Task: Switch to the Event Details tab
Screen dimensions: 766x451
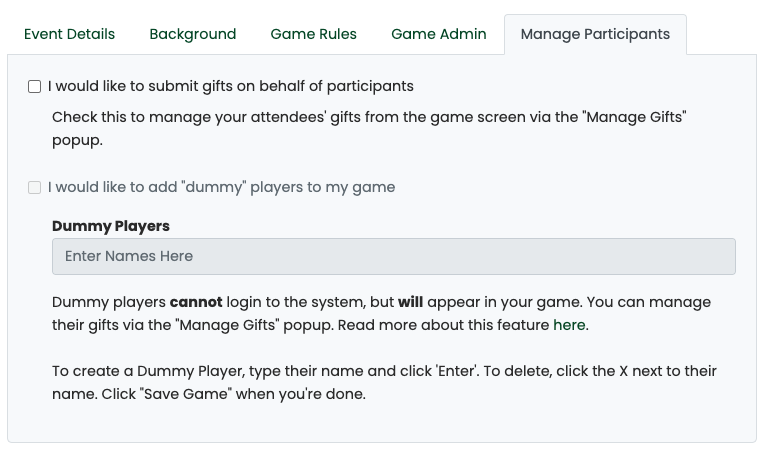Action: tap(69, 34)
